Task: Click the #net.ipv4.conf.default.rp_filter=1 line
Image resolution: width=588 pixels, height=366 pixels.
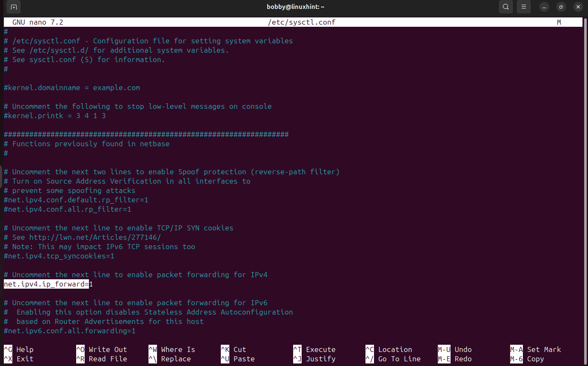Action: point(76,200)
